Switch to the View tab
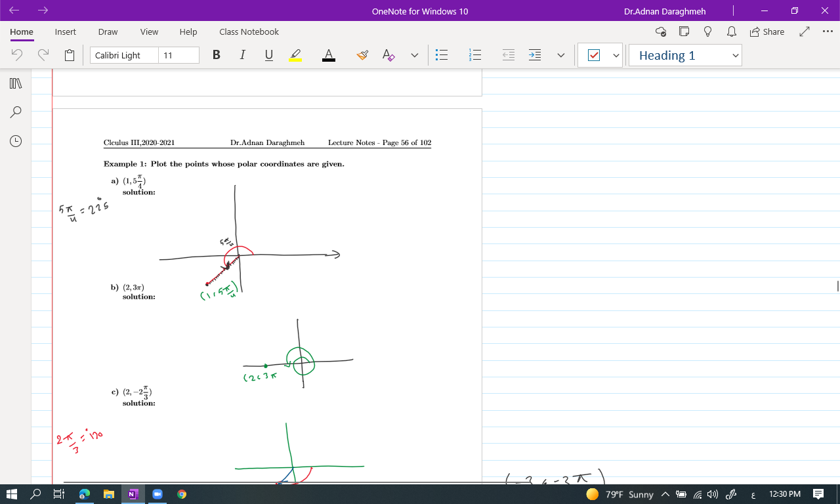840x504 pixels. tap(149, 31)
